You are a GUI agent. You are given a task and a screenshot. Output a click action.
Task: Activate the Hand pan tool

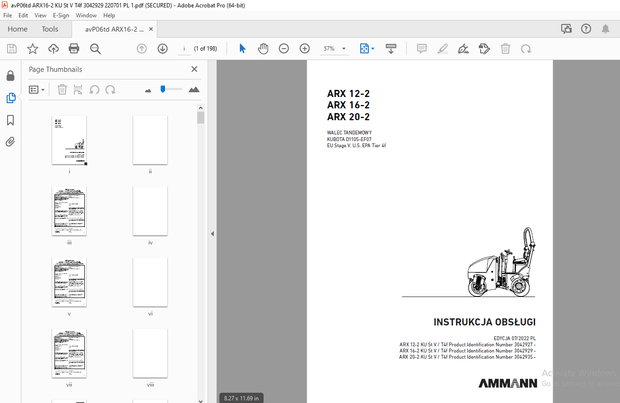[263, 49]
